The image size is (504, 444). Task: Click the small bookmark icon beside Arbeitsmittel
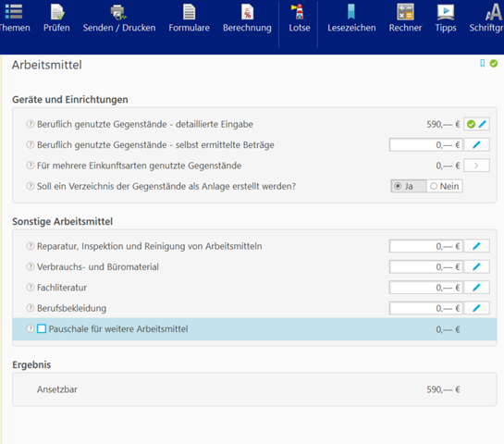482,63
